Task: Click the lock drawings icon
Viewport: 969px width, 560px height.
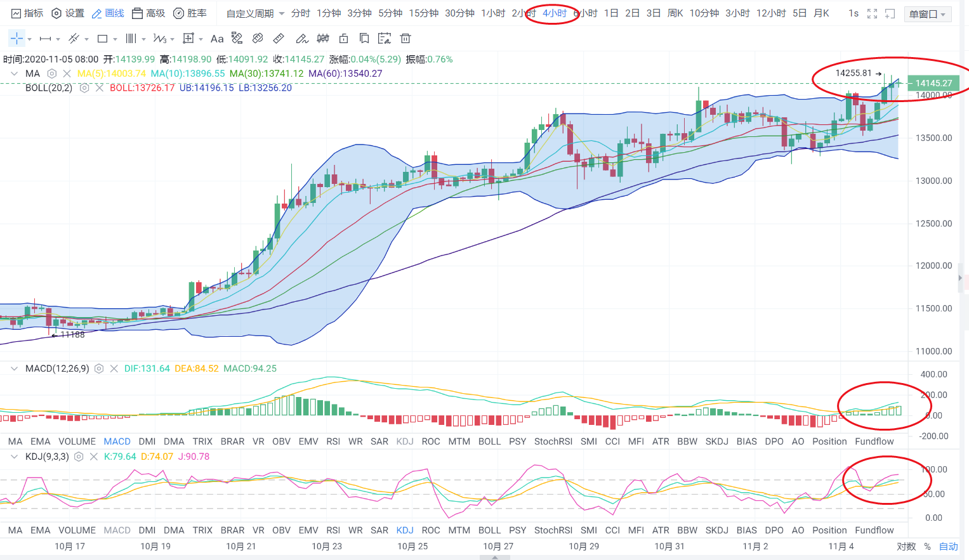Action: [x=343, y=39]
